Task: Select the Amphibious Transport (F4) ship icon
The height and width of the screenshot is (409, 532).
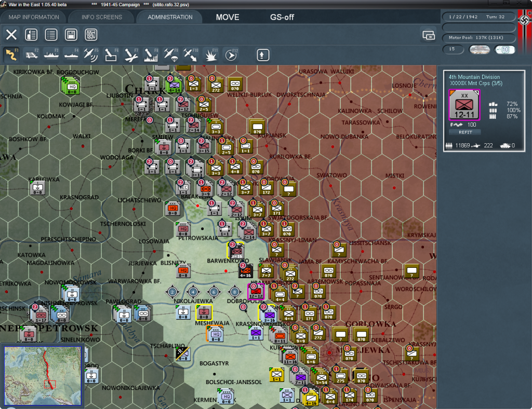Action: point(71,55)
